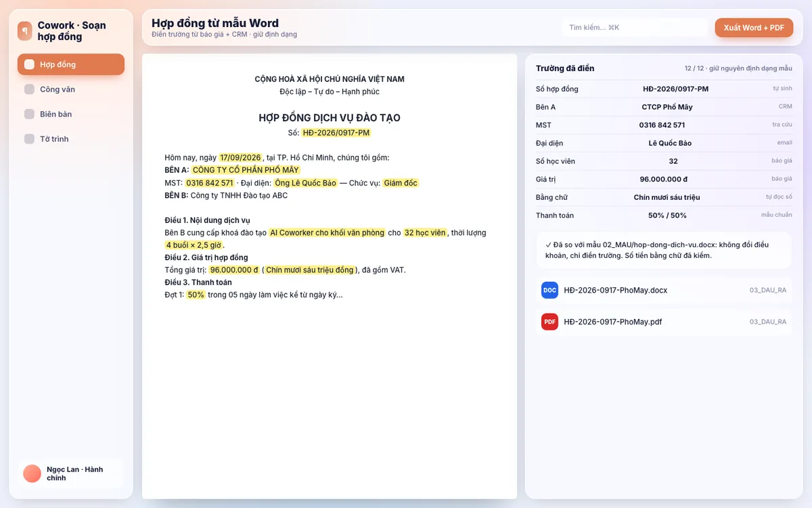Open the Ngọc Lan · Hành chính profile

pos(71,473)
